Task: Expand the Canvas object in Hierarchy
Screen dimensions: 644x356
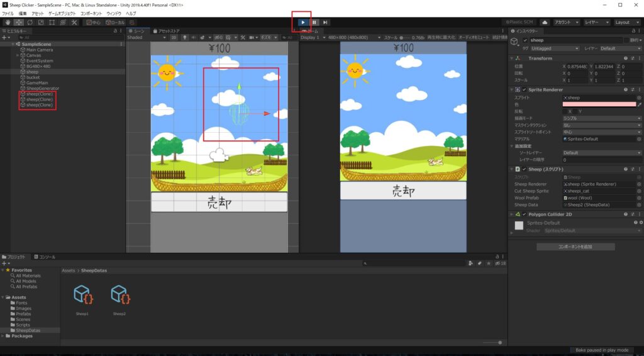Action: coord(17,55)
